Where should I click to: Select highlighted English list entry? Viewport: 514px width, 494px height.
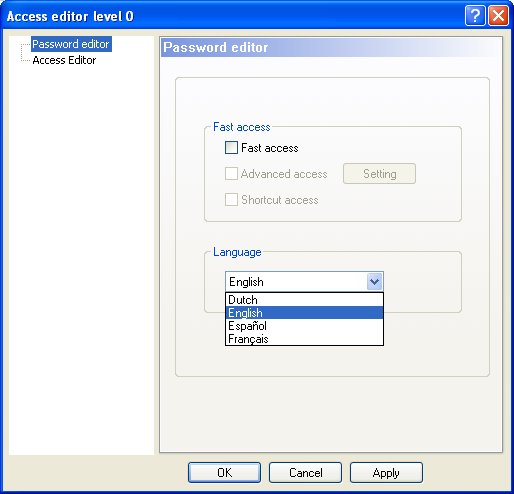click(x=304, y=313)
